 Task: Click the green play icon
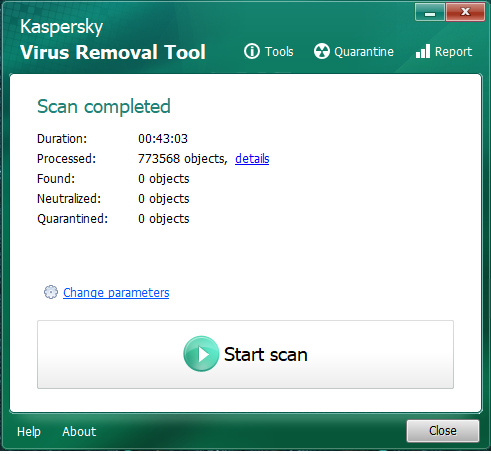pyautogui.click(x=201, y=354)
